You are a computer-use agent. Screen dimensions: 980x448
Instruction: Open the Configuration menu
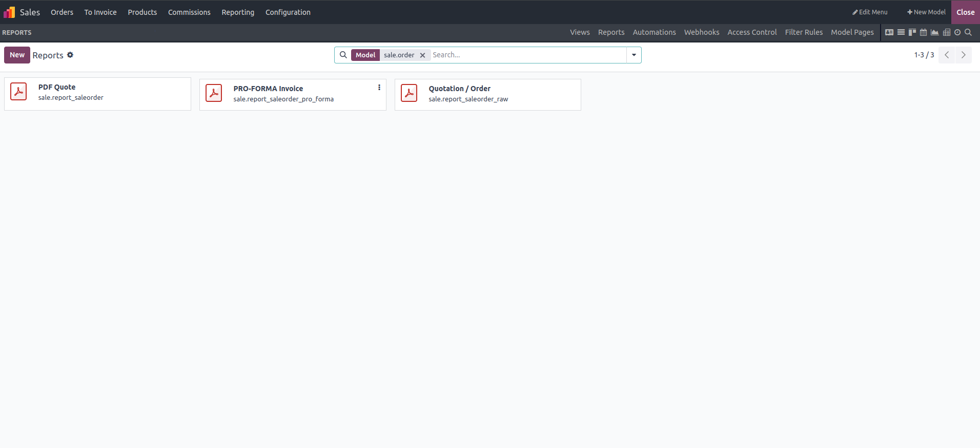[x=288, y=12]
